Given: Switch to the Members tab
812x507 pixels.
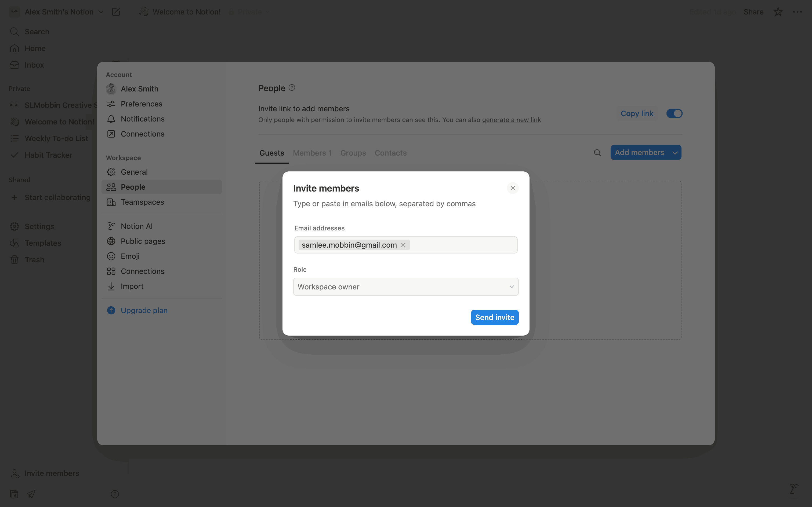Looking at the screenshot, I should [x=312, y=153].
